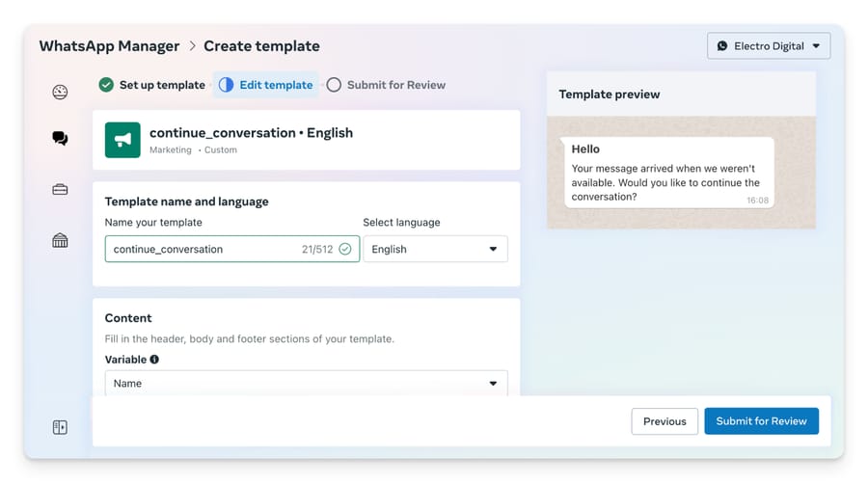Click the Hello message preview bubble
Screen dimensions: 868x484
point(668,172)
